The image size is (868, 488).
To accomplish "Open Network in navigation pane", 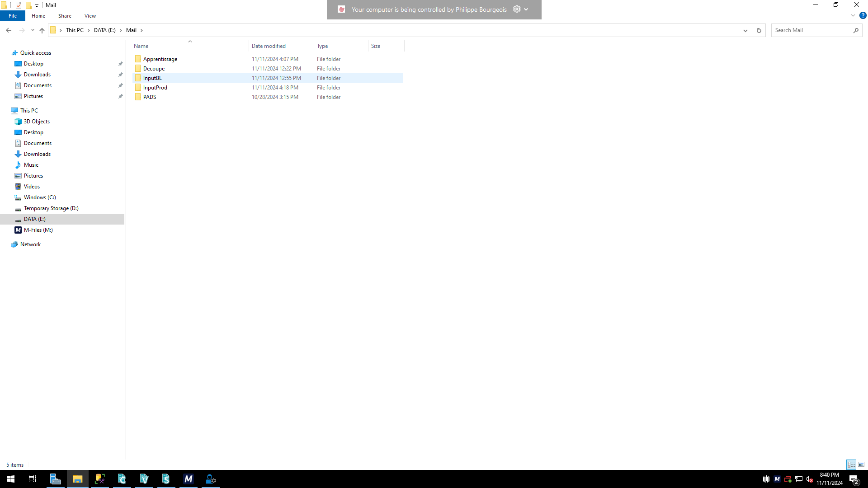I will tap(30, 244).
